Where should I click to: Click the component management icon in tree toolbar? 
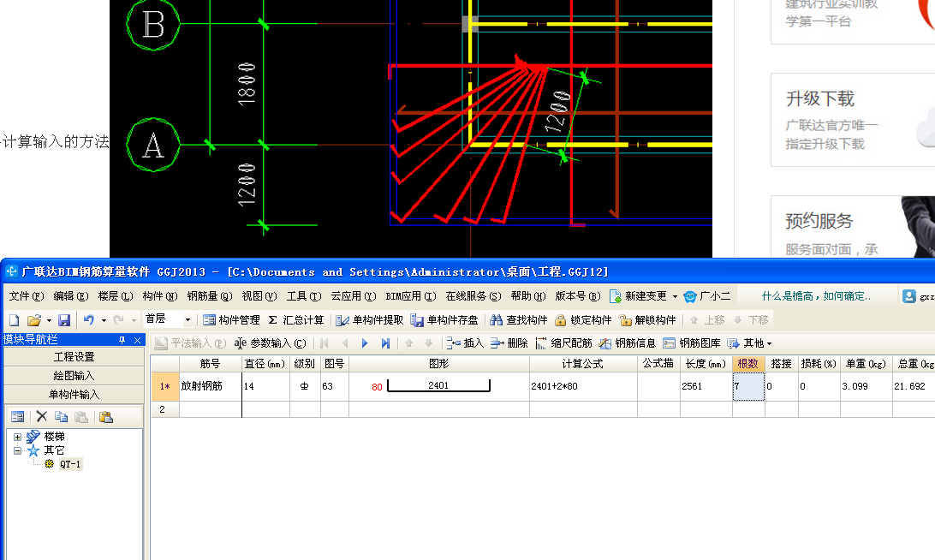pos(18,417)
